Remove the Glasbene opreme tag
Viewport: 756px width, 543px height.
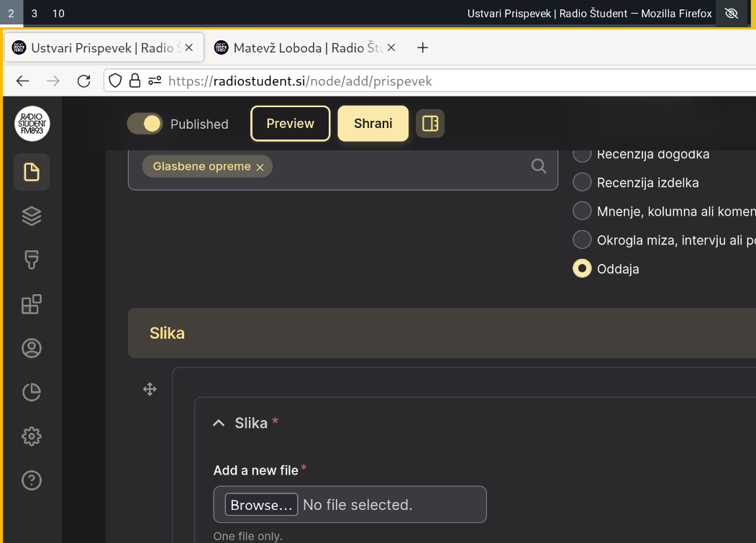[260, 167]
